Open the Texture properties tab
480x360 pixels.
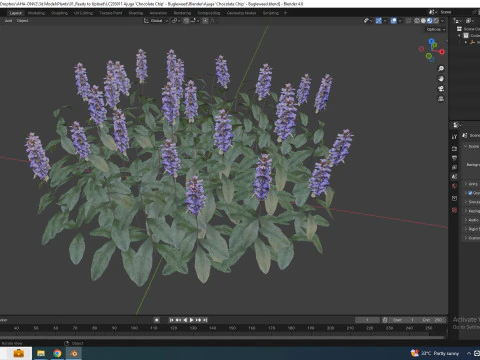tap(454, 210)
